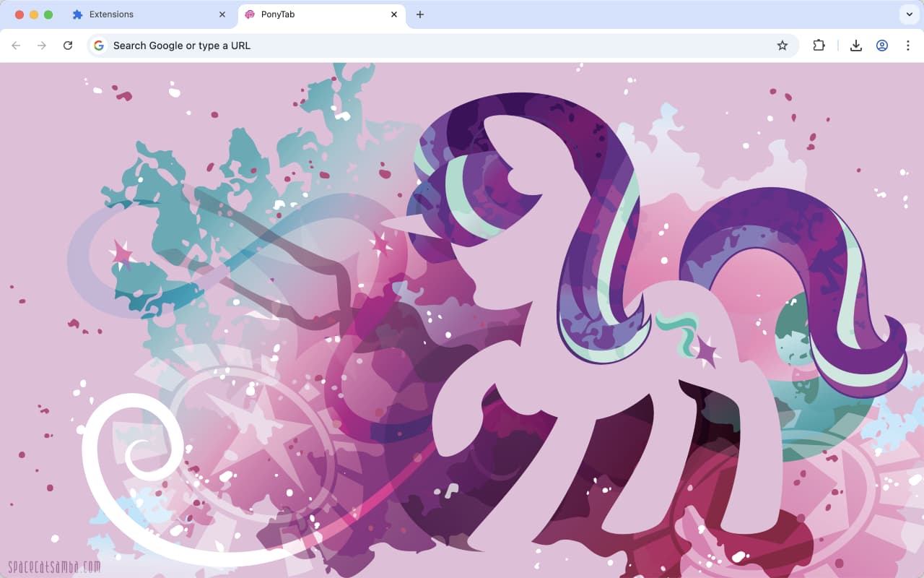The height and width of the screenshot is (578, 924).
Task: Minimize window with yellow button
Action: [x=34, y=14]
